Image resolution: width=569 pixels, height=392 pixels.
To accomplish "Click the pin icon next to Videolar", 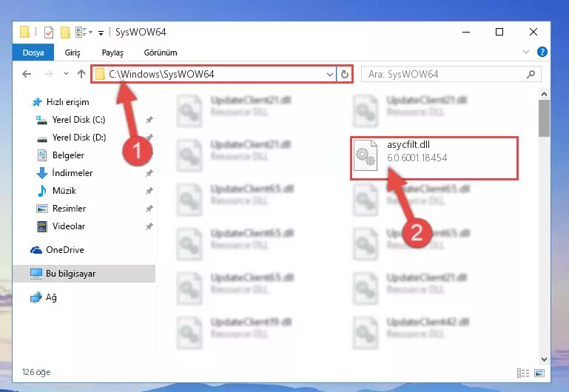I will pos(149,226).
